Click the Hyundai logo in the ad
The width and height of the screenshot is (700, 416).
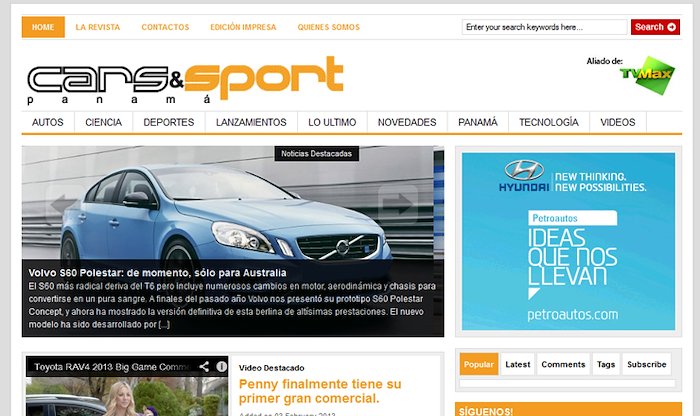[x=524, y=177]
